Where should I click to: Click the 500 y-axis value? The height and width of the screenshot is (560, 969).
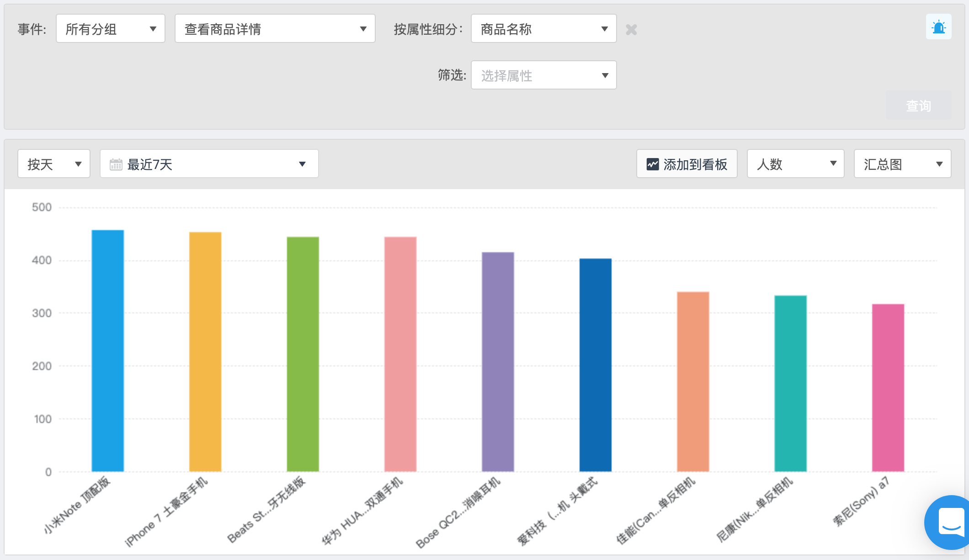42,207
